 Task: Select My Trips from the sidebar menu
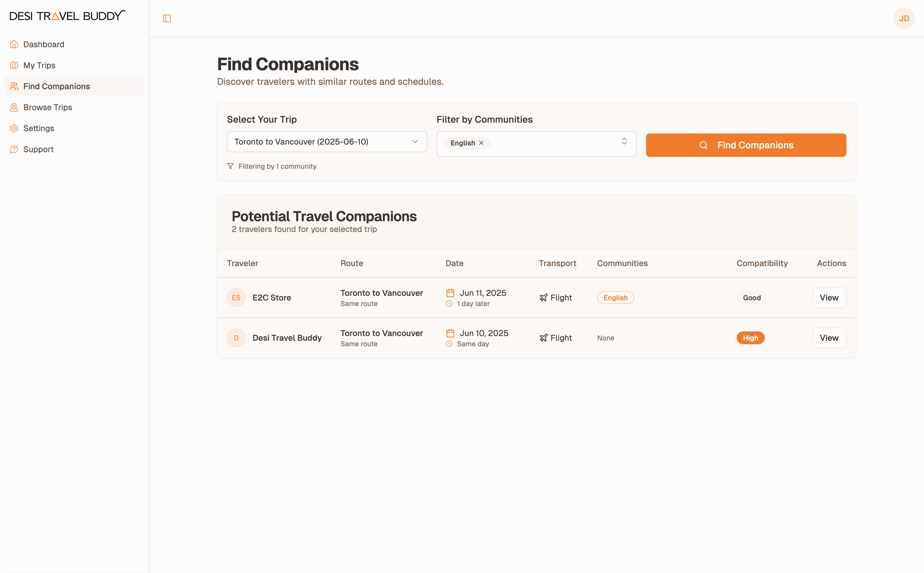(39, 65)
